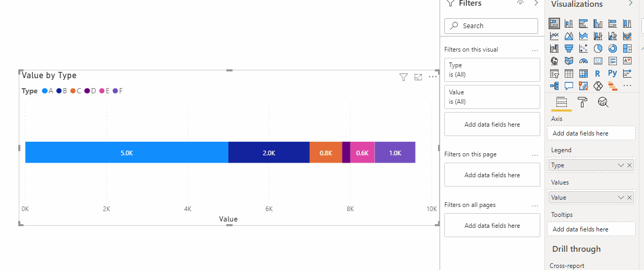Open more visuals ellipsis in Visualizations

627,86
